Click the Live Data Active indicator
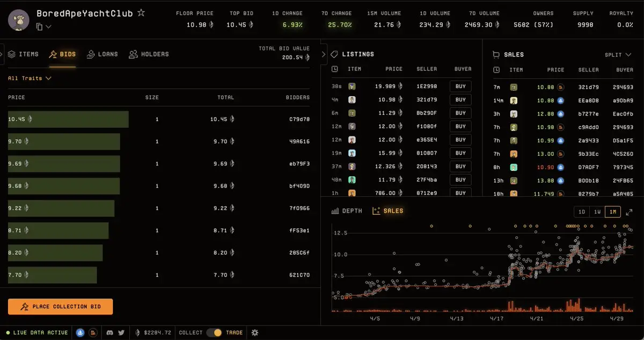Viewport: 644px width, 340px height. 37,332
